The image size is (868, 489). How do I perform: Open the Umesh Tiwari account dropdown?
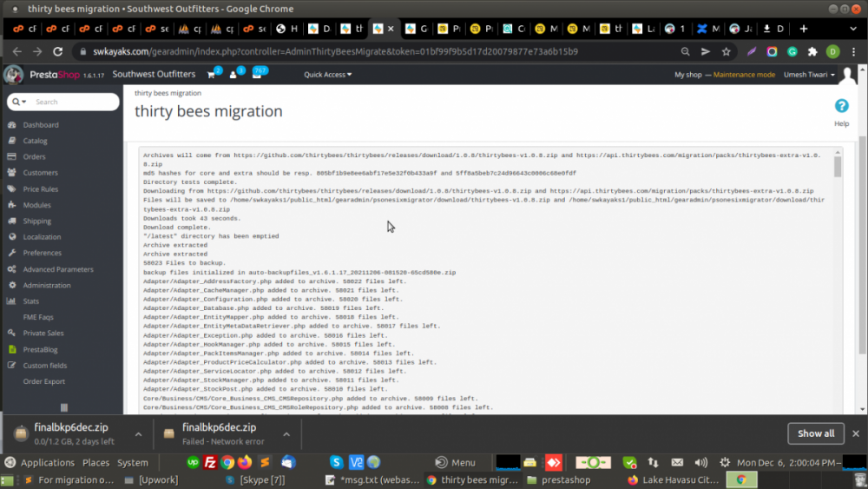808,75
